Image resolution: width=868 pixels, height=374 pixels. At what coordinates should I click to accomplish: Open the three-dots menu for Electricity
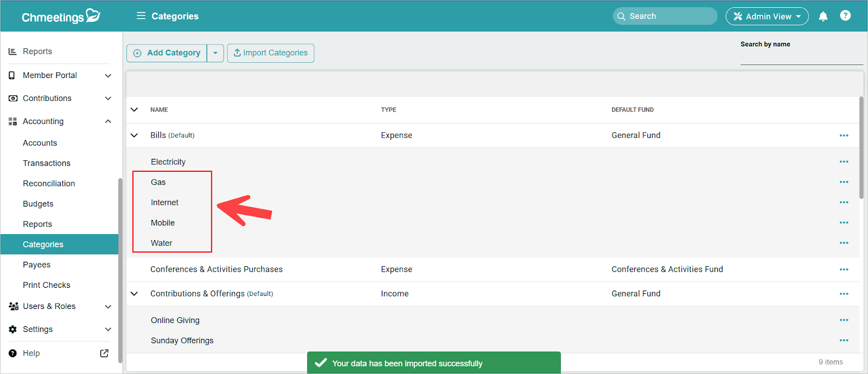(x=844, y=162)
